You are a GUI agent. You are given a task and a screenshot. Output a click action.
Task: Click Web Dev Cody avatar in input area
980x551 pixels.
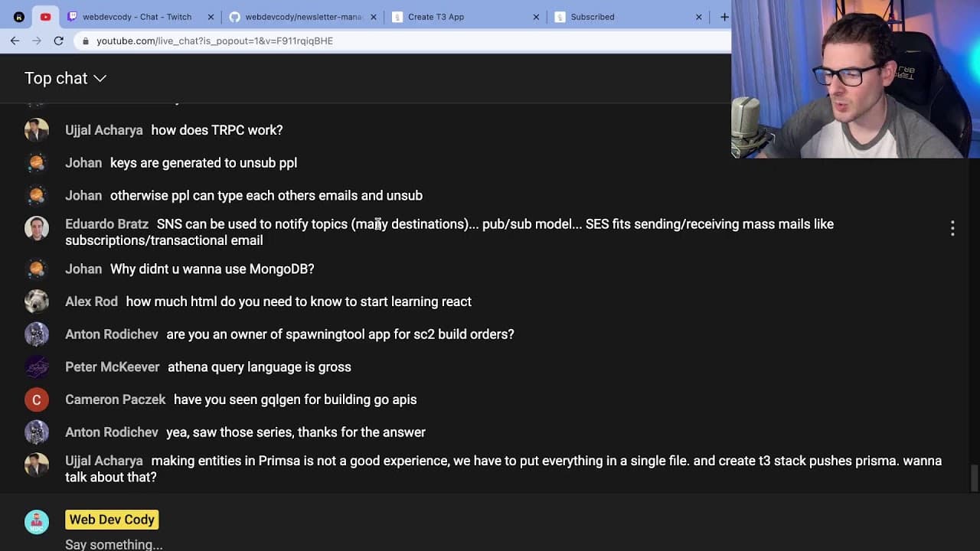pos(37,522)
